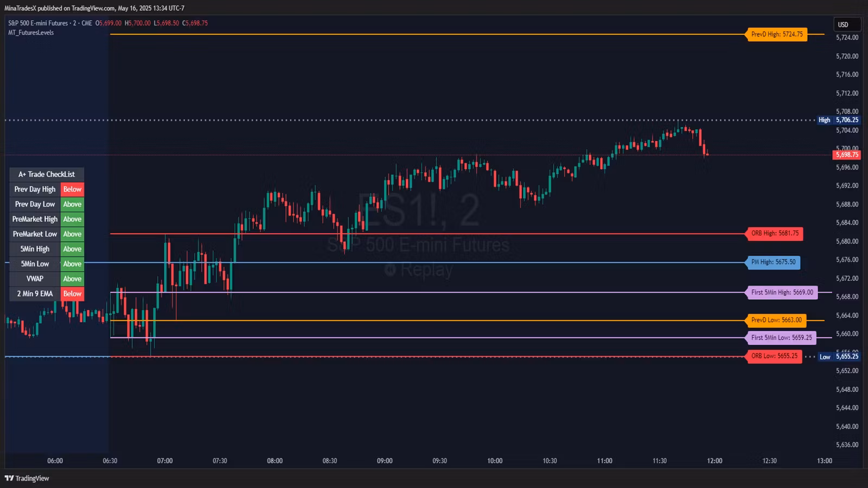Click the 09:00 time axis label
868x488 pixels.
pos(385,461)
